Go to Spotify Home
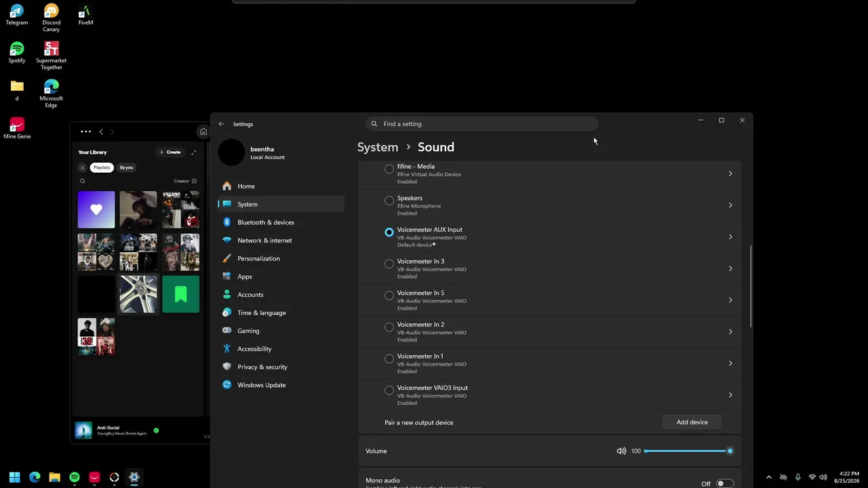The width and height of the screenshot is (868, 488). [203, 131]
